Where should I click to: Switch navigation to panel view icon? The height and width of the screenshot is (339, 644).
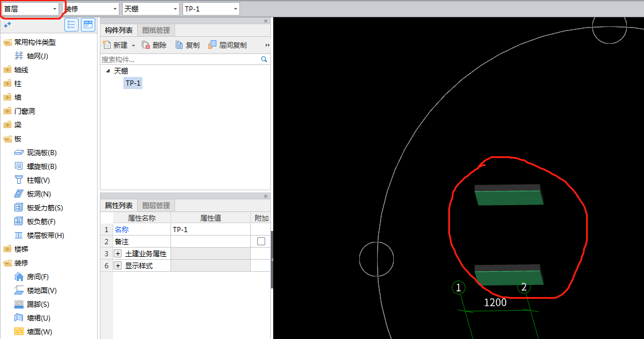point(88,25)
